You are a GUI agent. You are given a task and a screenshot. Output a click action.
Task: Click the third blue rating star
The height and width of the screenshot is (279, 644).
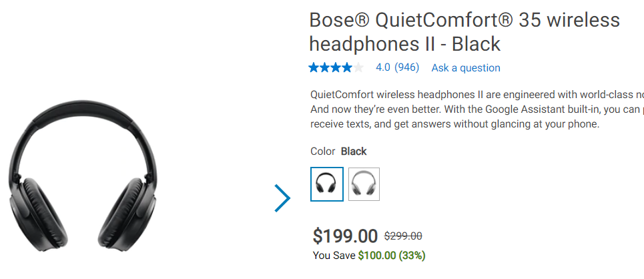[336, 67]
